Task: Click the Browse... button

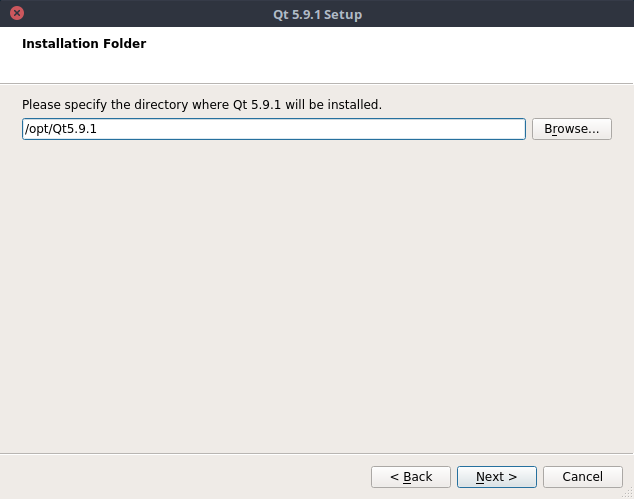Action: 572,129
